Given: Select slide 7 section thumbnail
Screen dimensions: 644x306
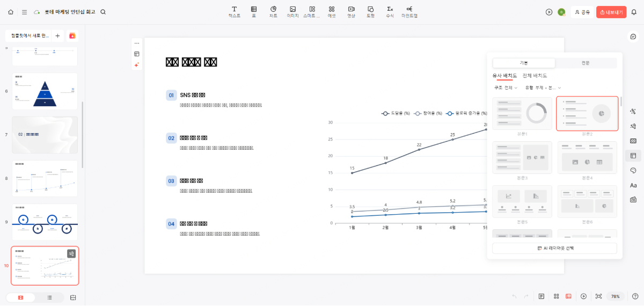Looking at the screenshot, I should coord(45,135).
